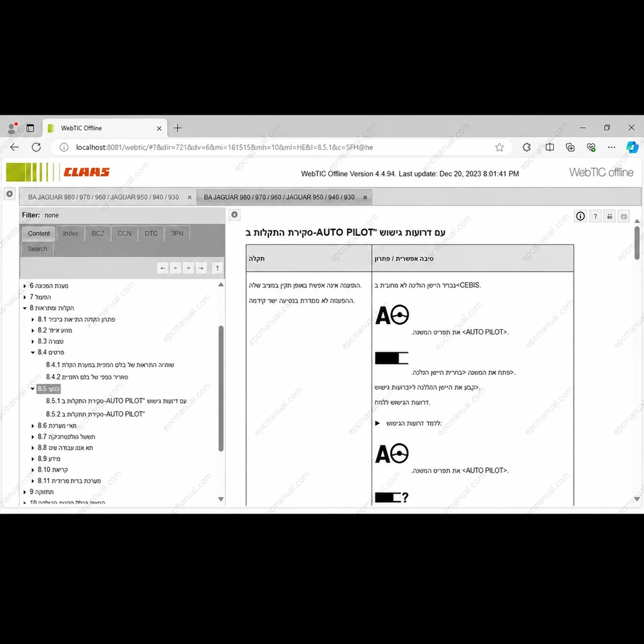Select highlighted tree item 8.5
Image resolution: width=644 pixels, height=644 pixels.
click(x=48, y=388)
